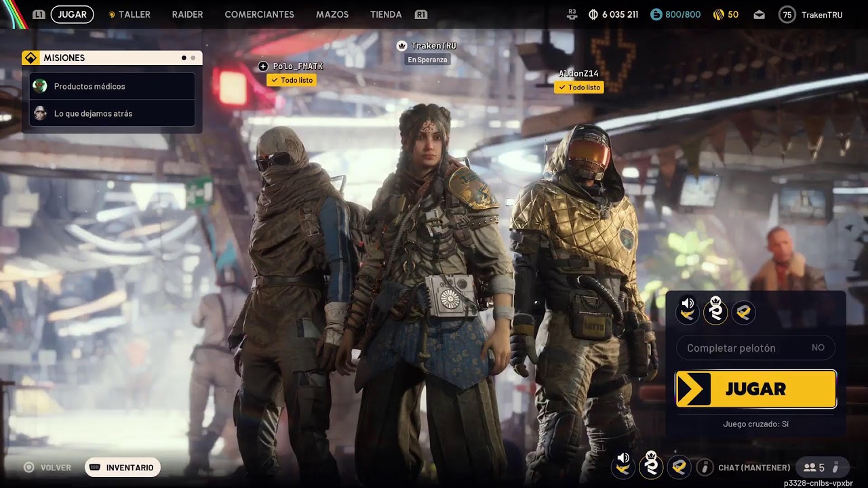Image resolution: width=868 pixels, height=488 pixels.
Task: Click the 800/800 stash value
Action: point(683,14)
